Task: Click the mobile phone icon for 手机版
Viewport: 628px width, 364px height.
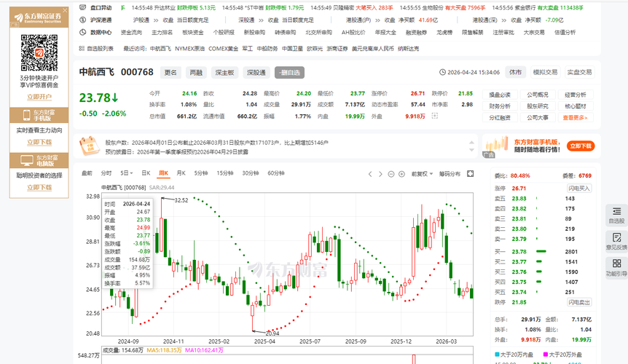Action: 26,115
